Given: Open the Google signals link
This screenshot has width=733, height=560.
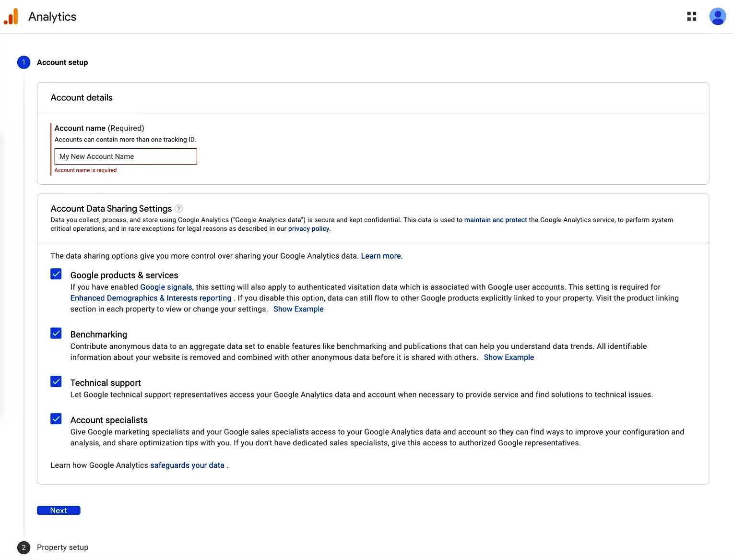Looking at the screenshot, I should click(x=166, y=287).
